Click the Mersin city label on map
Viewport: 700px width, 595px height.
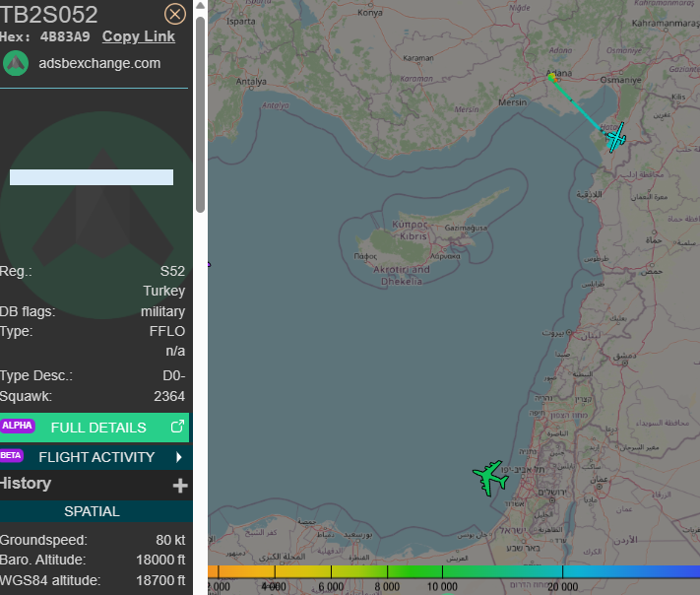pos(513,102)
